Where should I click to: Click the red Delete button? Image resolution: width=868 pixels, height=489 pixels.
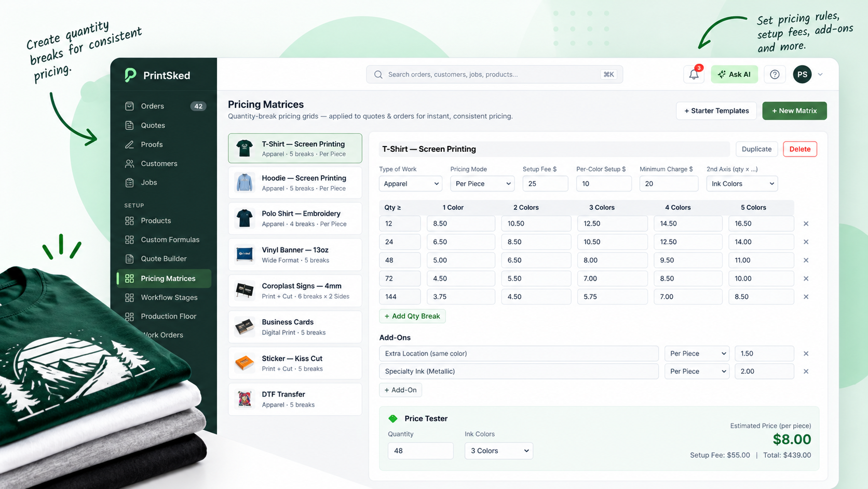(800, 149)
